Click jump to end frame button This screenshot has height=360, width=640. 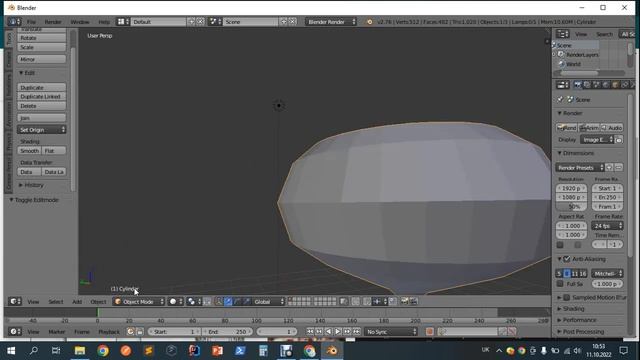357,332
